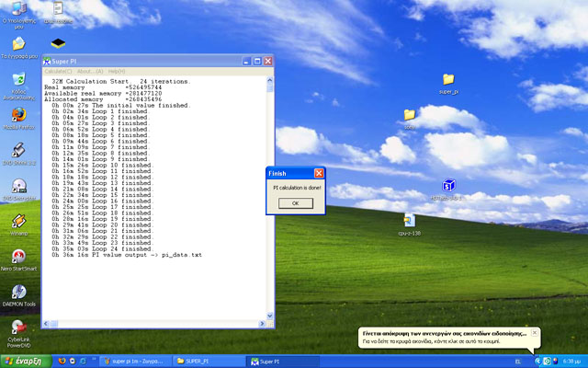Image resolution: width=588 pixels, height=368 pixels.
Task: Click the 'Loop 24 finished' output line
Action: (x=103, y=248)
